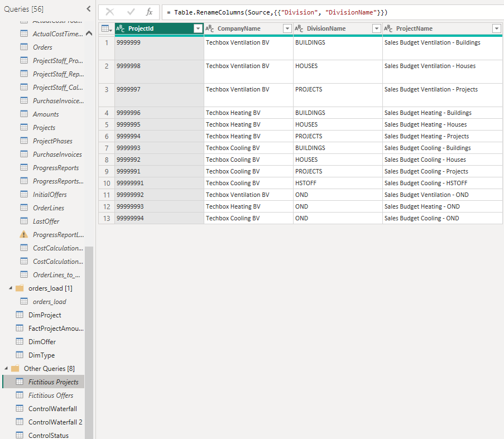The width and height of the screenshot is (504, 439).
Task: Click the cell 'Sales Budget Cooling - HSTOFF'
Action: tap(442, 183)
